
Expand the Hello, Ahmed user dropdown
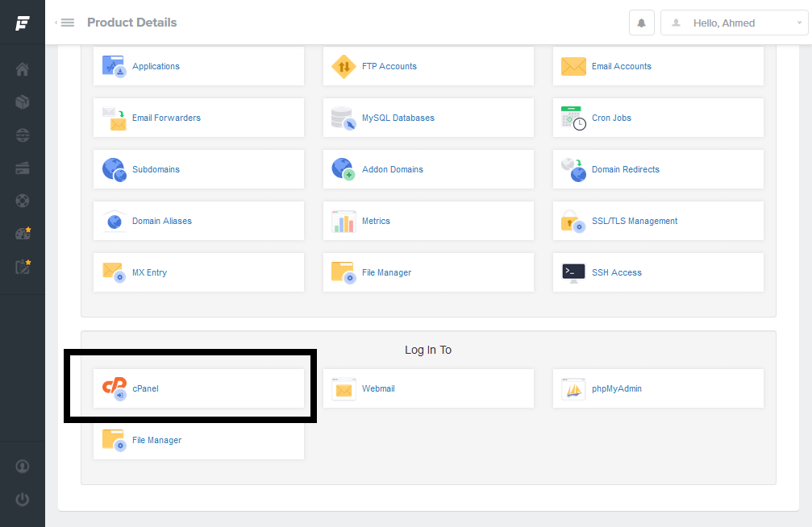click(735, 23)
